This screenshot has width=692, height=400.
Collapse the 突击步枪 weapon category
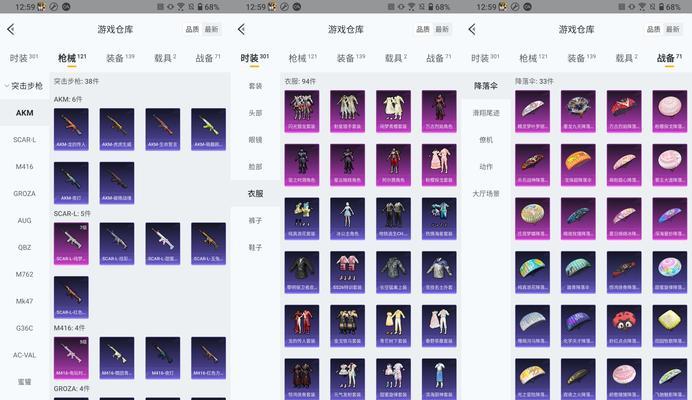(24, 86)
